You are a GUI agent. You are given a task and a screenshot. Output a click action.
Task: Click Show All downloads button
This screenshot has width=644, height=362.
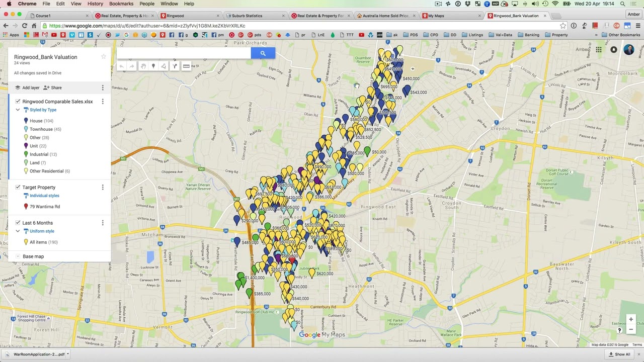(619, 354)
